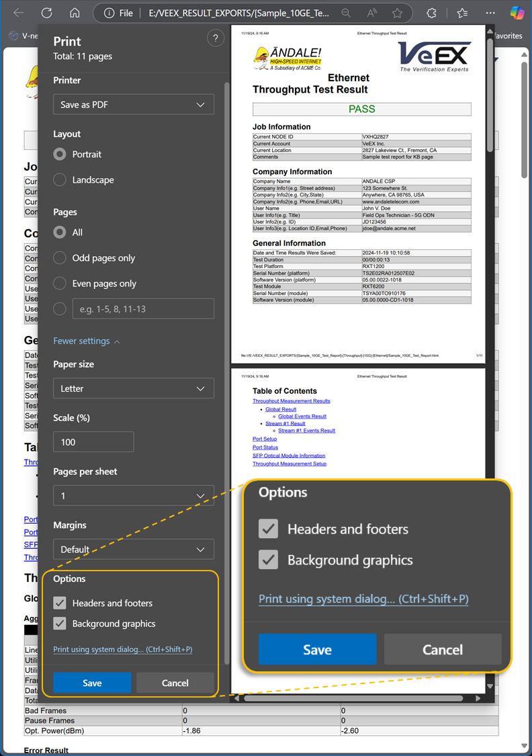Image resolution: width=532 pixels, height=756 pixels.
Task: Open the Extensions puzzle icon
Action: pos(432,13)
